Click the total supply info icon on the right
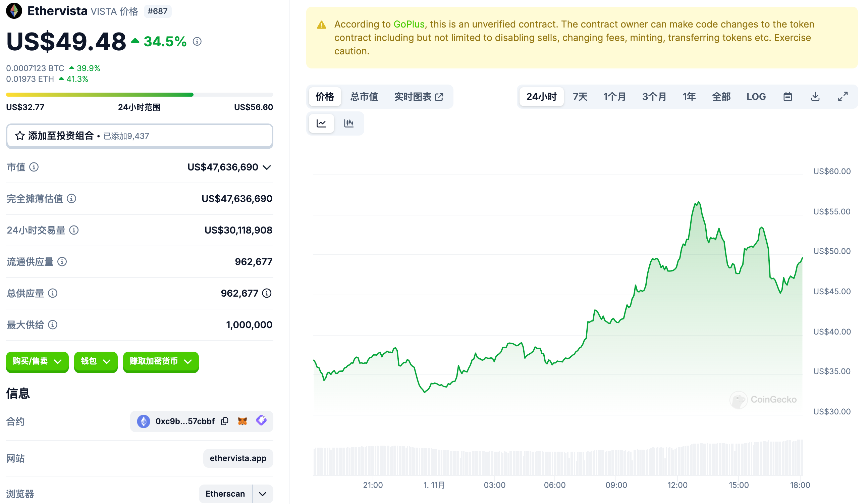 coord(267,293)
